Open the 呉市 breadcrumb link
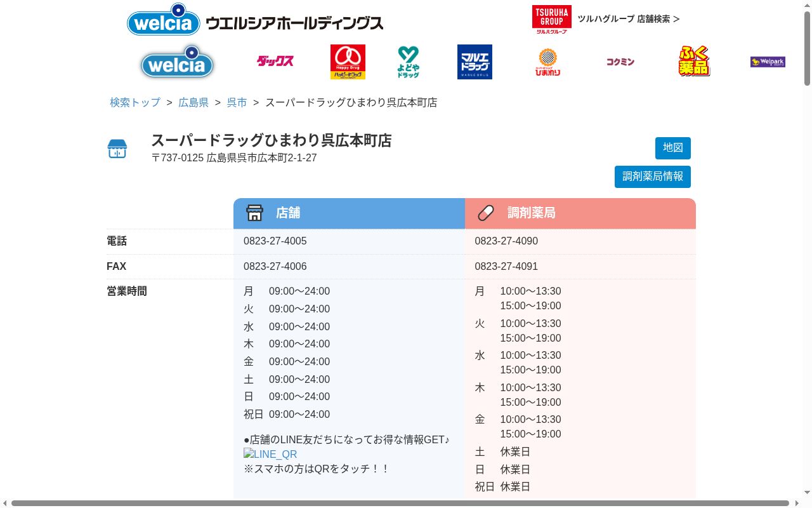 237,102
